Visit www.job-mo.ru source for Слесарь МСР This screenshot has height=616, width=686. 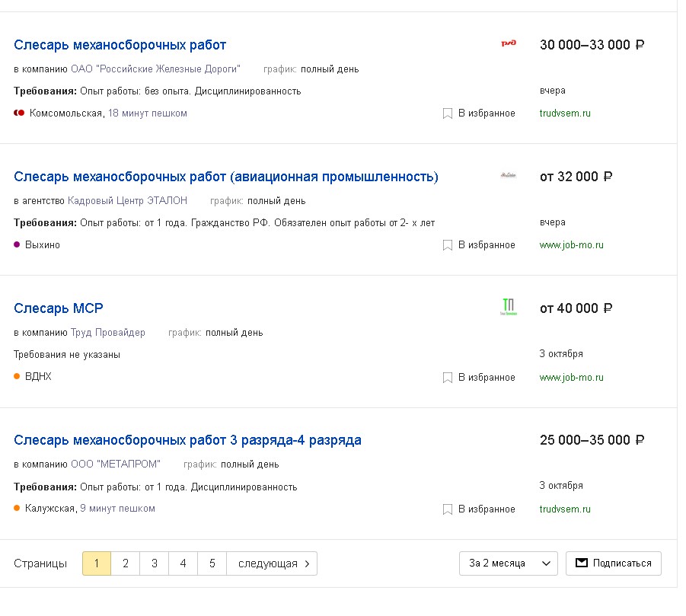(571, 378)
